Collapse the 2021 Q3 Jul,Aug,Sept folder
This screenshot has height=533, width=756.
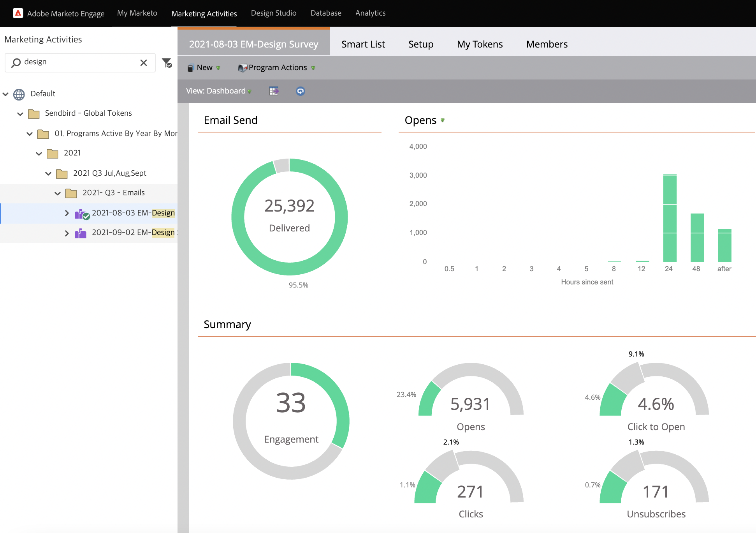[48, 173]
